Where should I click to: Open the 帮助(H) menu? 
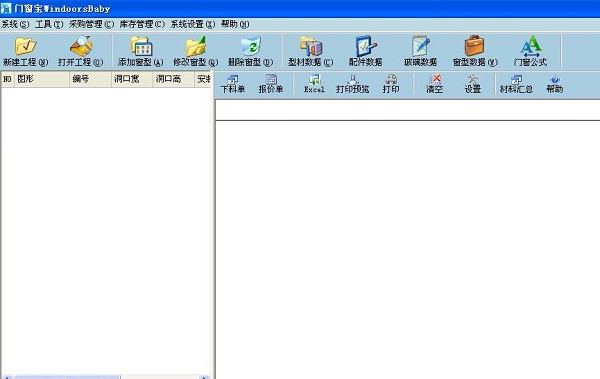(235, 25)
